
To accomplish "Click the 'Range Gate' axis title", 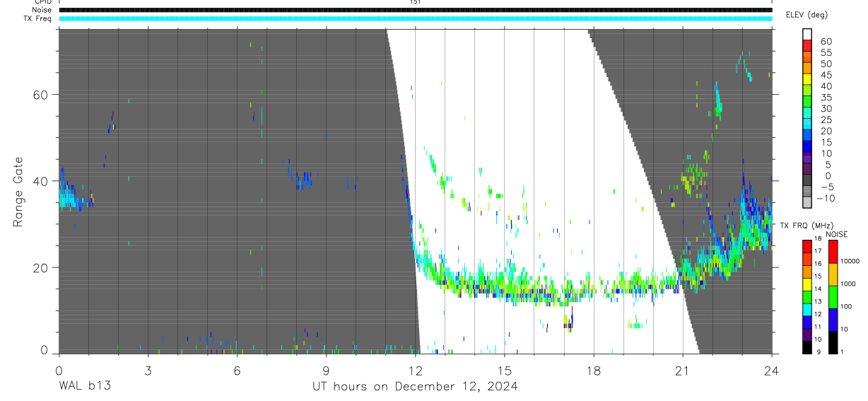I will coord(19,192).
